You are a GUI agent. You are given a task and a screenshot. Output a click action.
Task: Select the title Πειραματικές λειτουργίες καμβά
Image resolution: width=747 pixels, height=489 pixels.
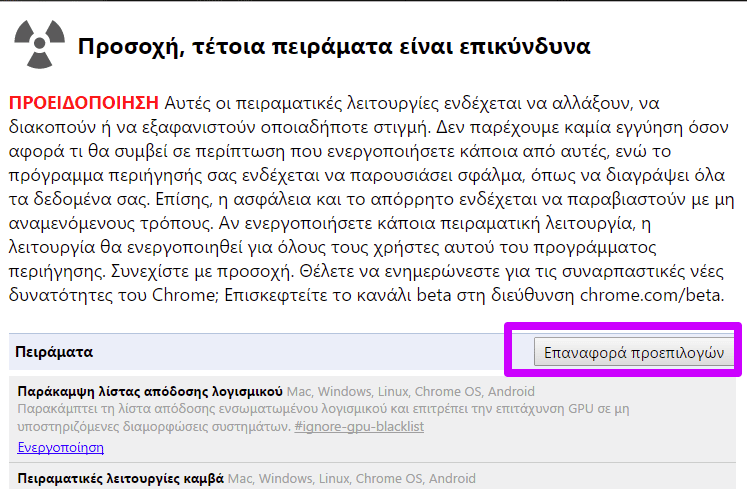coord(121,478)
